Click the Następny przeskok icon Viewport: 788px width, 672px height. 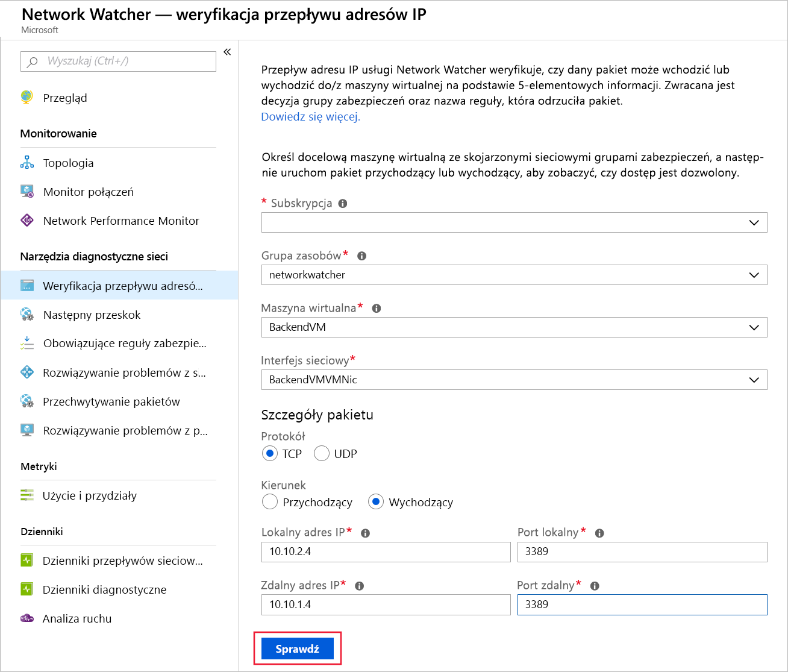click(x=27, y=314)
